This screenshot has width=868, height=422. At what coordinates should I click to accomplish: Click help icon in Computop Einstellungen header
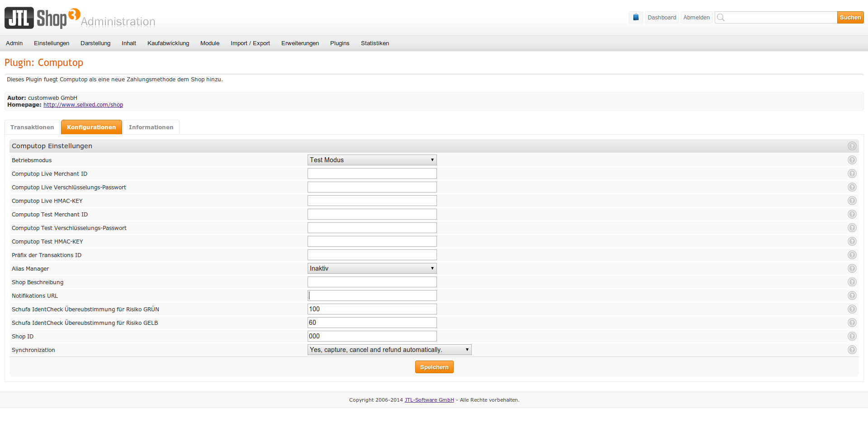(852, 146)
